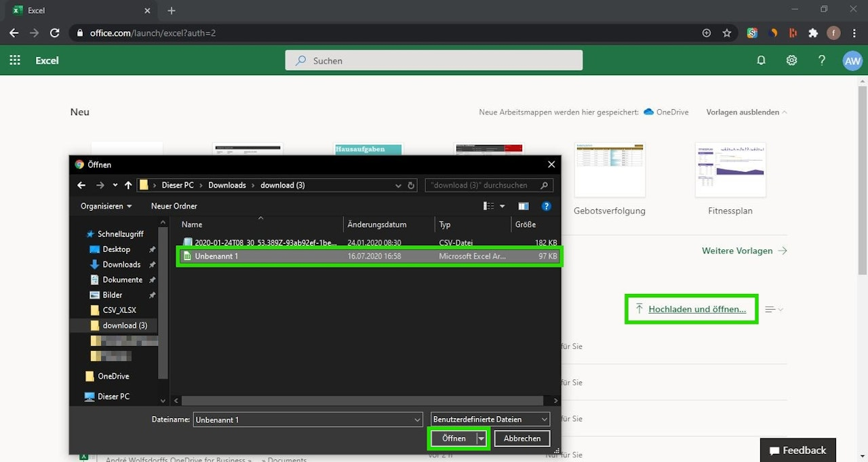The image size is (868, 462).
Task: Open the settings gear in Excel header
Action: click(x=791, y=60)
